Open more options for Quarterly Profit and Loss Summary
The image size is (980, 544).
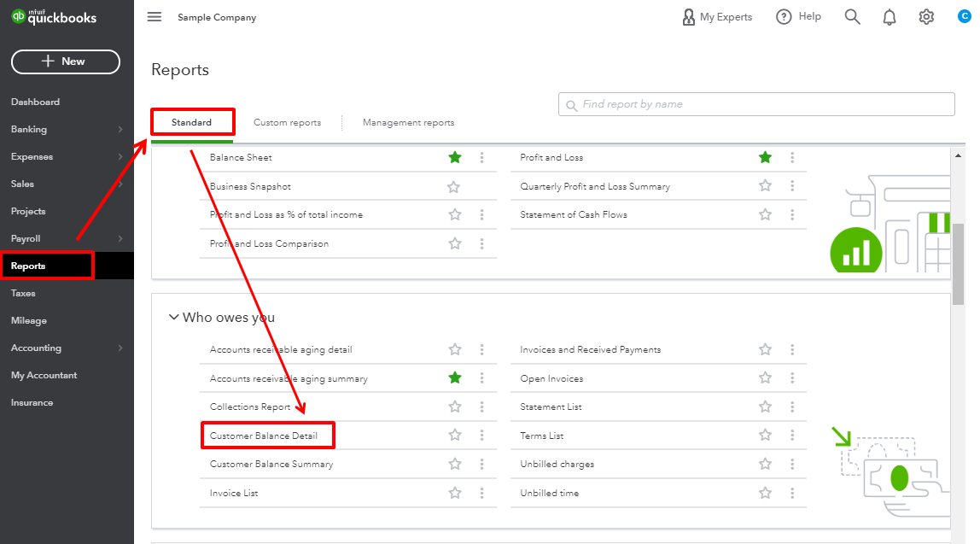point(792,186)
